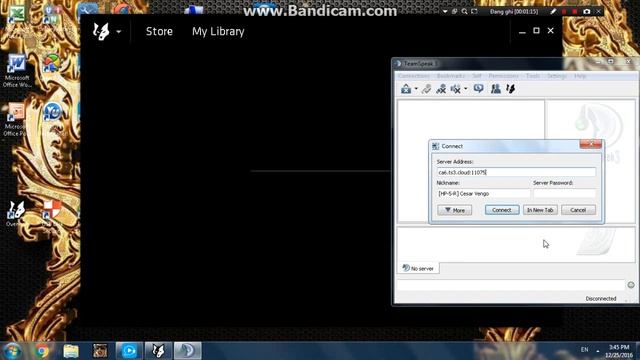Click the emoticon button beside chat input

pyautogui.click(x=631, y=285)
